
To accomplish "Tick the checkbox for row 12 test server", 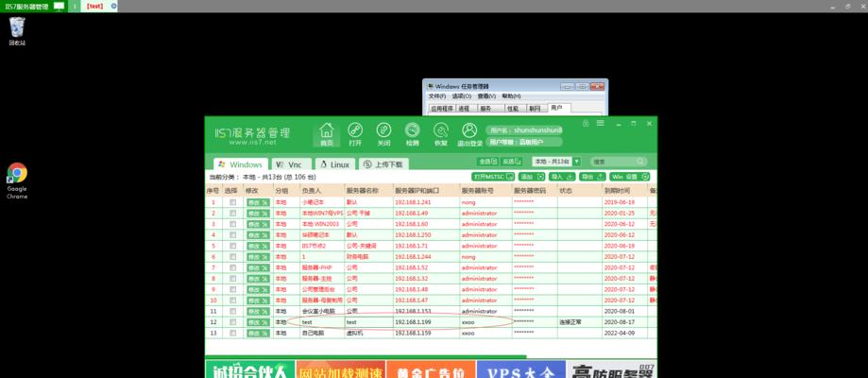I will pos(233,322).
